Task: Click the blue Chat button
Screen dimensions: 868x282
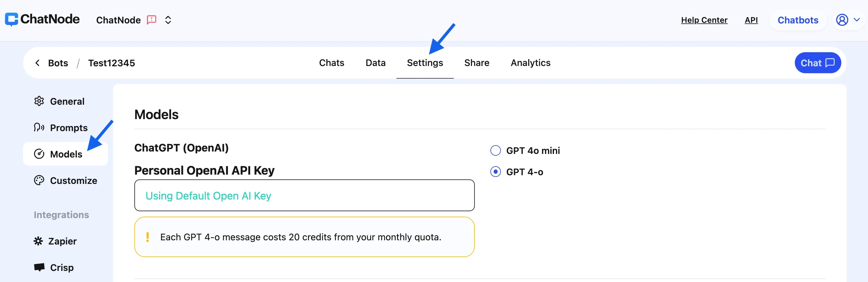Action: [817, 63]
